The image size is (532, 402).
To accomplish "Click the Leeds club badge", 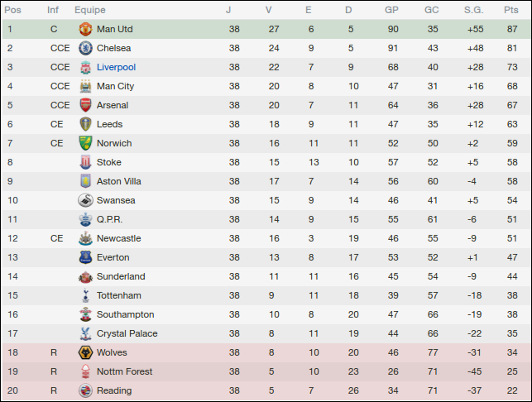I will (x=85, y=124).
